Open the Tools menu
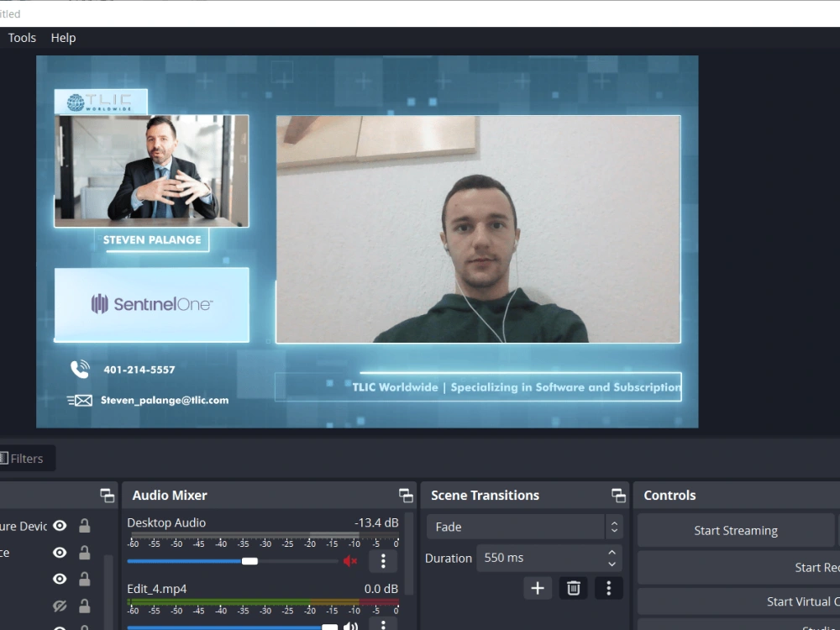This screenshot has height=630, width=840. coord(22,38)
